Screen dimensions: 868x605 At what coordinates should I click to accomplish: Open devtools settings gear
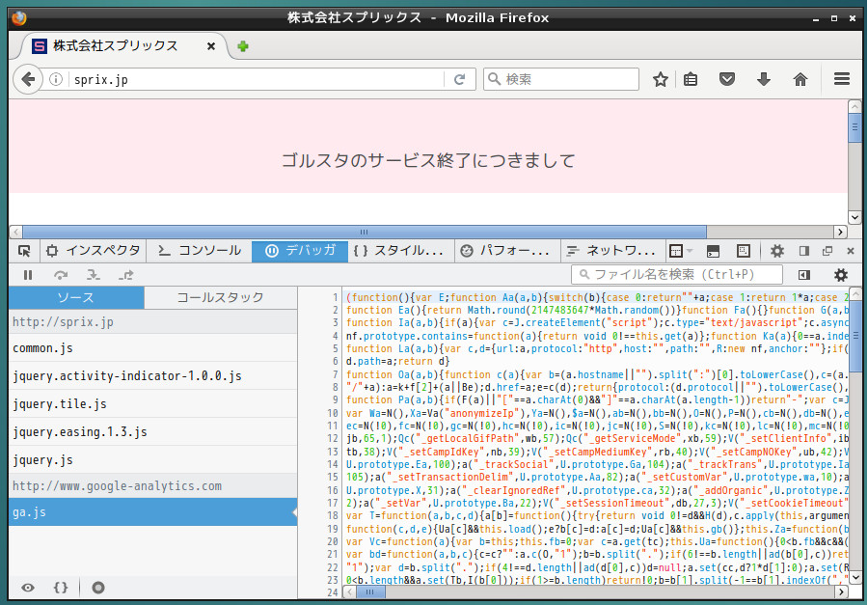[x=777, y=251]
